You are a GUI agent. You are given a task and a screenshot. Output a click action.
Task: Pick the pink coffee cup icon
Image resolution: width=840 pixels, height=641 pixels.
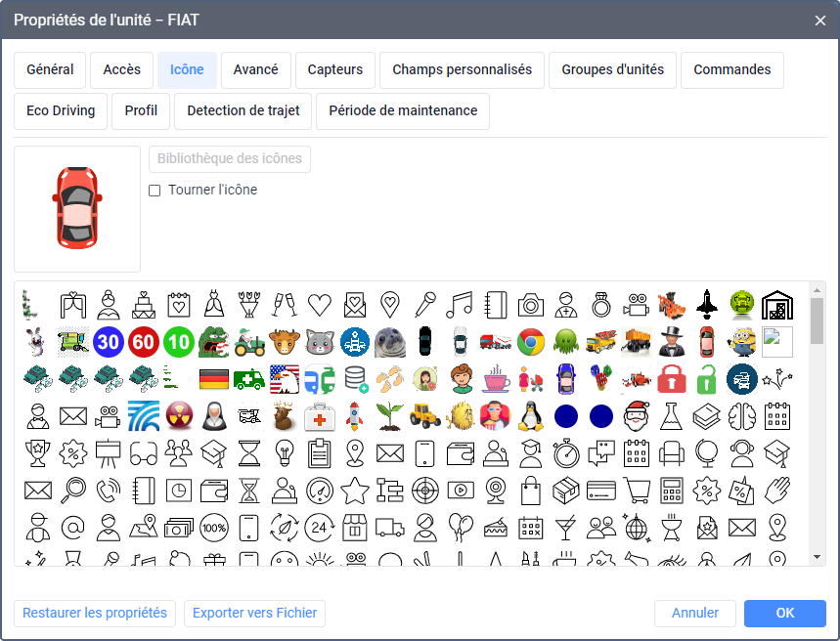point(496,379)
